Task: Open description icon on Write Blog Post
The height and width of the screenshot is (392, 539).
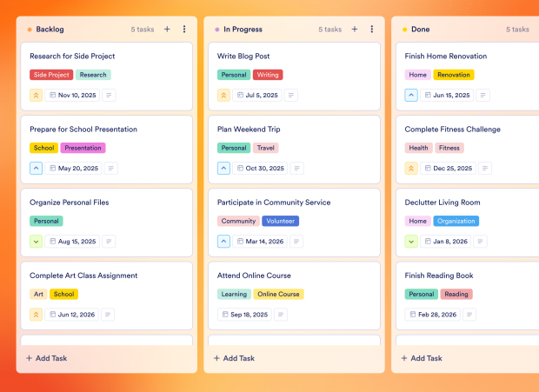Action: pos(291,95)
